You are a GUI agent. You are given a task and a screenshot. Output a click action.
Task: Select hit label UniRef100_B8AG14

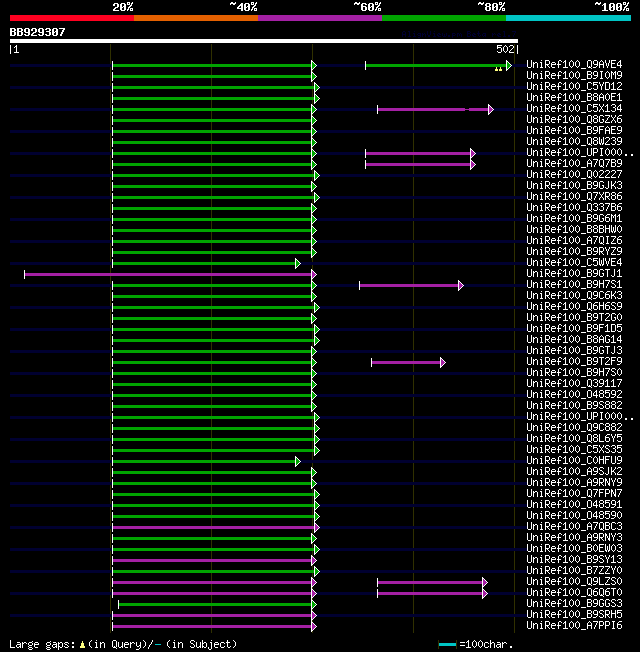tap(574, 340)
